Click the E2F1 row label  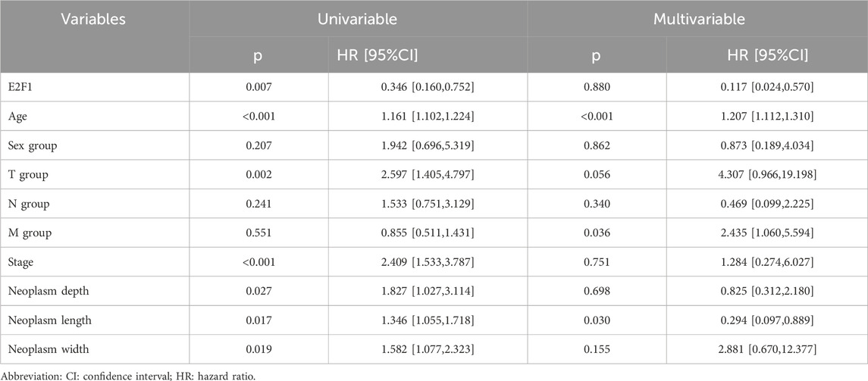tap(20, 87)
